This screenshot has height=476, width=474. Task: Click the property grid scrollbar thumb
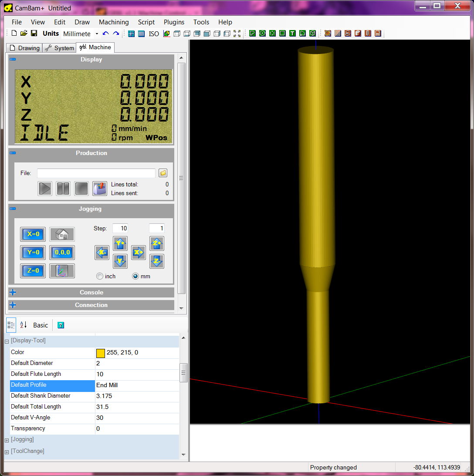pyautogui.click(x=183, y=373)
